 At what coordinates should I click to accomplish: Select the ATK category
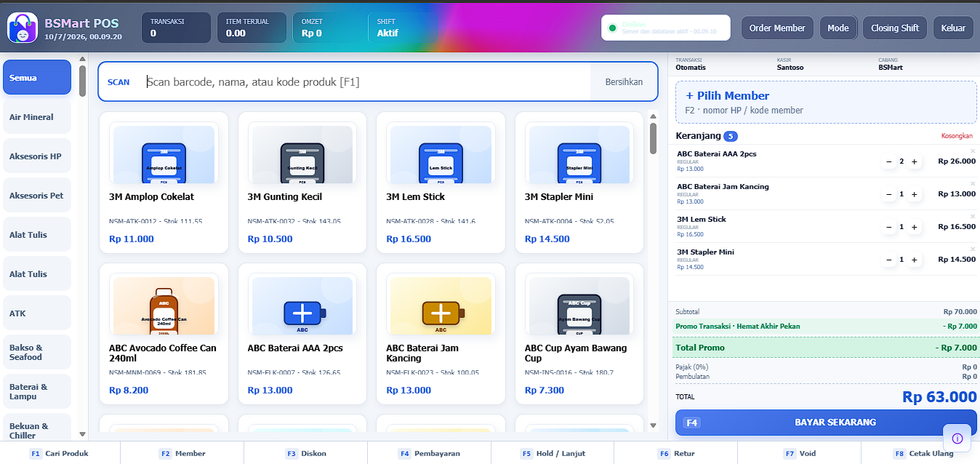[x=37, y=313]
